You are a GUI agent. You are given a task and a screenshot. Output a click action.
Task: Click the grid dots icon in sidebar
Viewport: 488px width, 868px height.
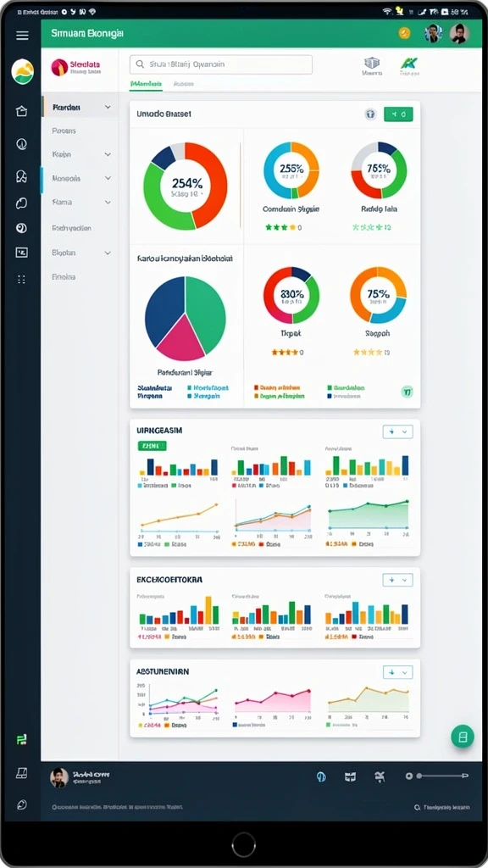21,279
